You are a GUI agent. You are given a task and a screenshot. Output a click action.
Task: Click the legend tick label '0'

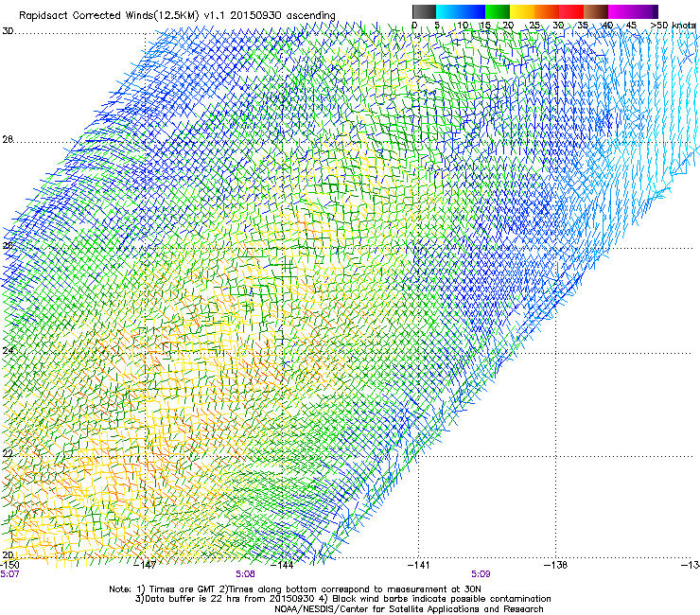414,26
